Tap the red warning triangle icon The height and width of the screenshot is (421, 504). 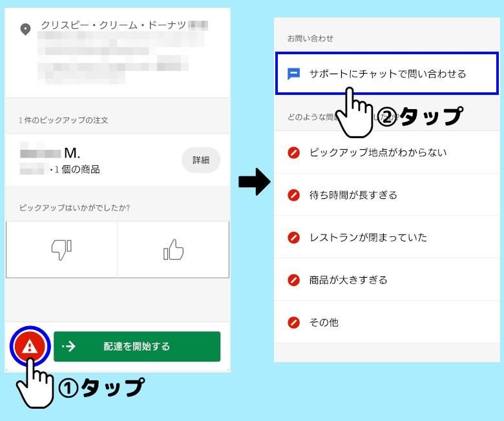pyautogui.click(x=30, y=346)
